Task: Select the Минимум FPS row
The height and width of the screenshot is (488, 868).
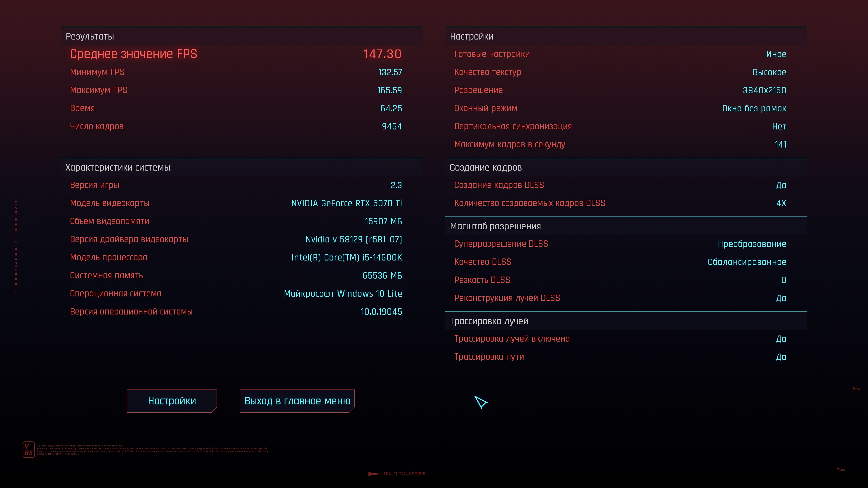Action: [x=236, y=72]
